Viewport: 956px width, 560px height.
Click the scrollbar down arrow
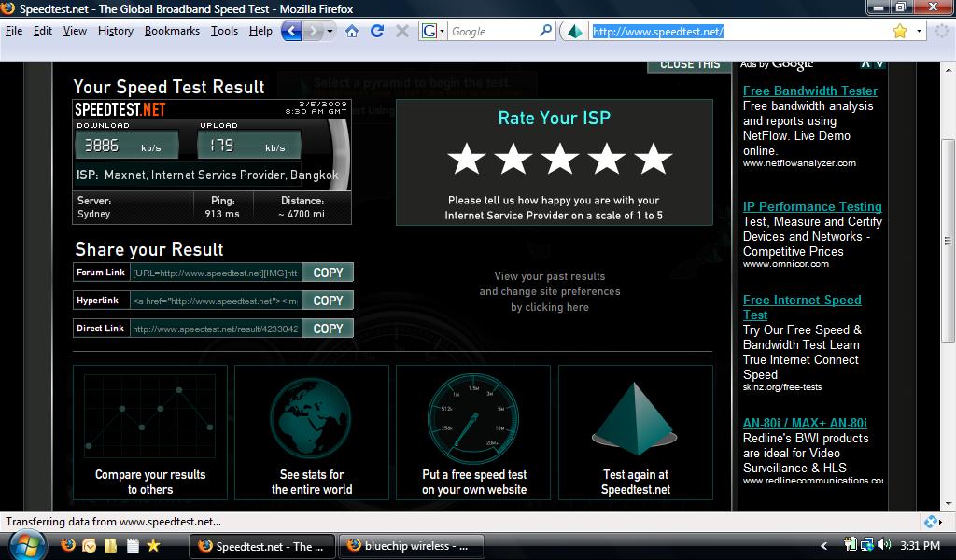click(948, 504)
